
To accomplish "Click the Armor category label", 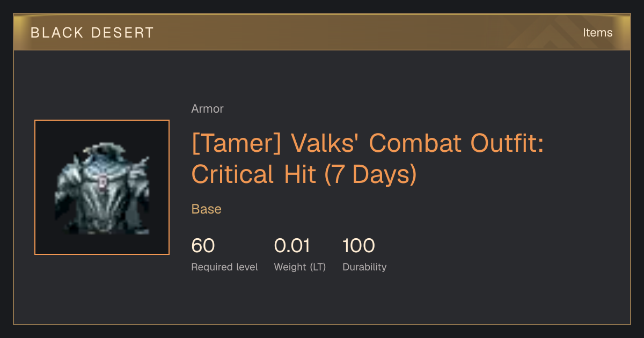I will (x=207, y=109).
